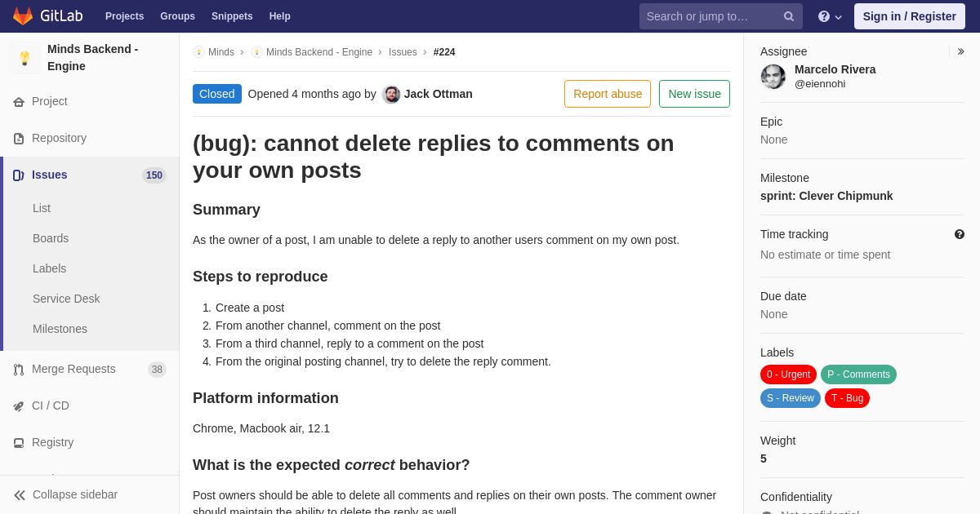Click the S - Review label
Viewport: 980px width, 514px height.
tap(791, 398)
